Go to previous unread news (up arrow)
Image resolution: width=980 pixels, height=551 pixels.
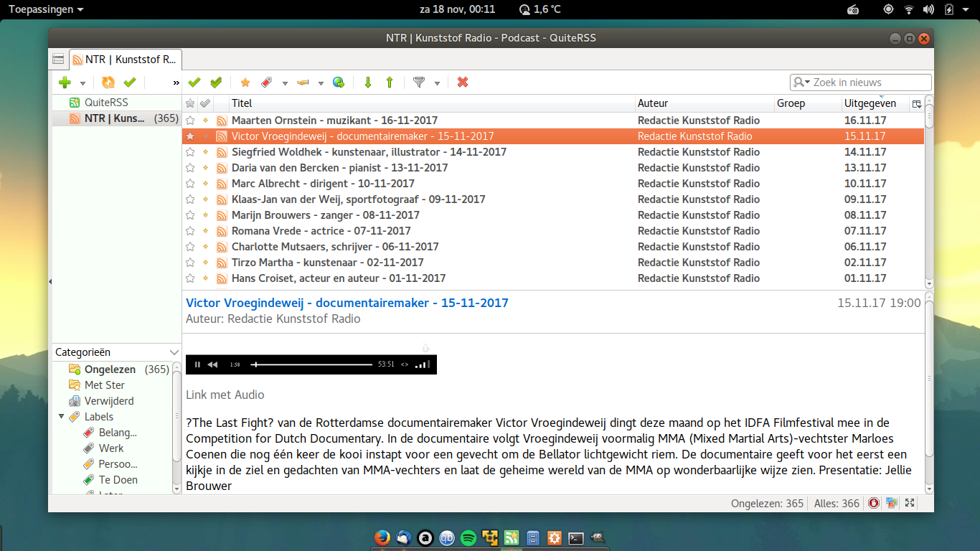[x=390, y=83]
